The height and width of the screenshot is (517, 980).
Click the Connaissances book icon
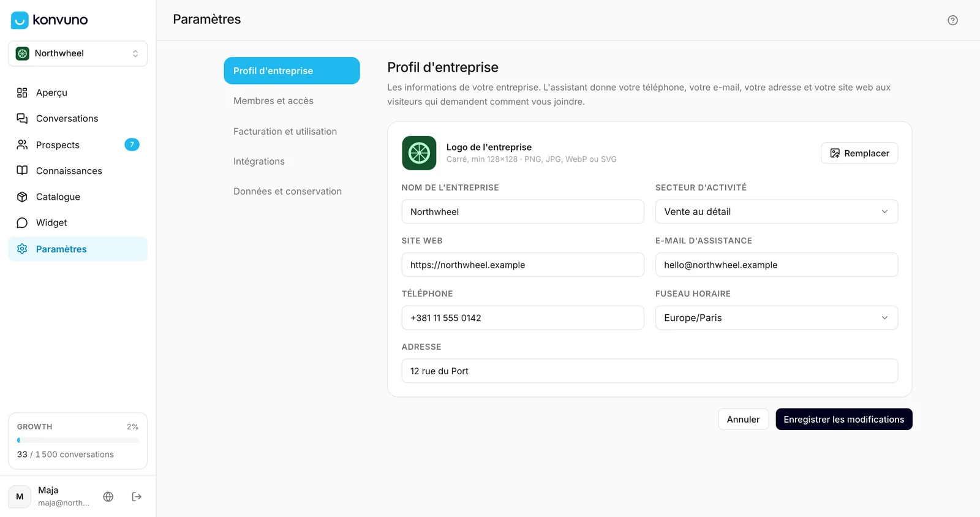22,170
